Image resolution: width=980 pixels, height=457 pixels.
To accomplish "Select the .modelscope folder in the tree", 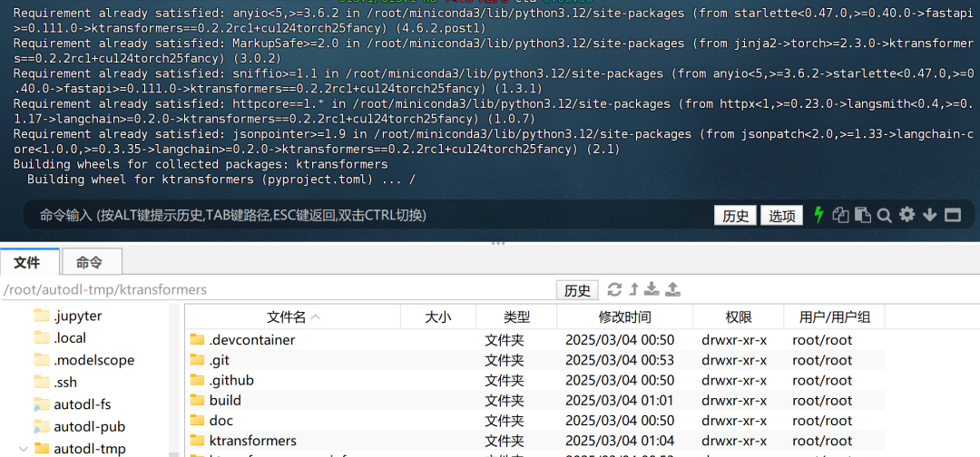I will tap(93, 360).
